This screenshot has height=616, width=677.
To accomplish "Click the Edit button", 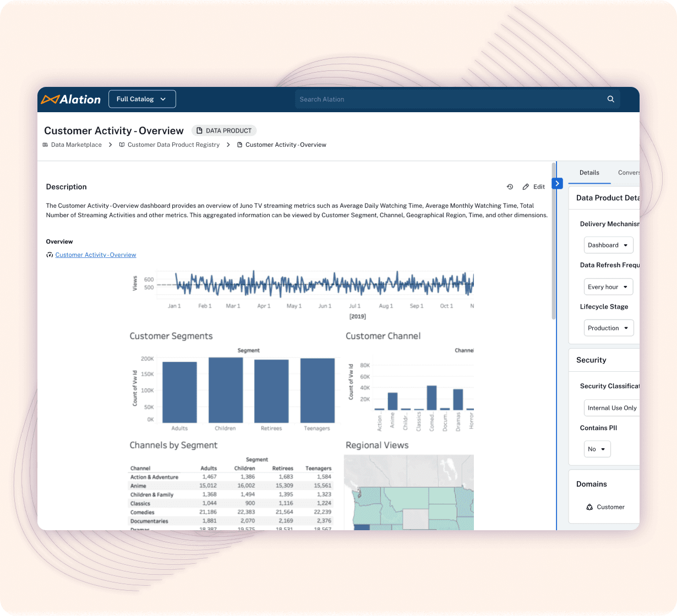I will point(534,186).
